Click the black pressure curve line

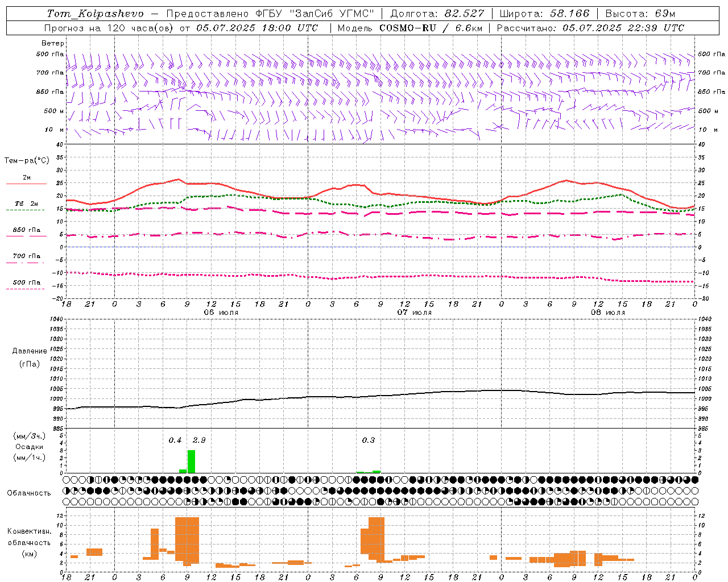click(381, 396)
